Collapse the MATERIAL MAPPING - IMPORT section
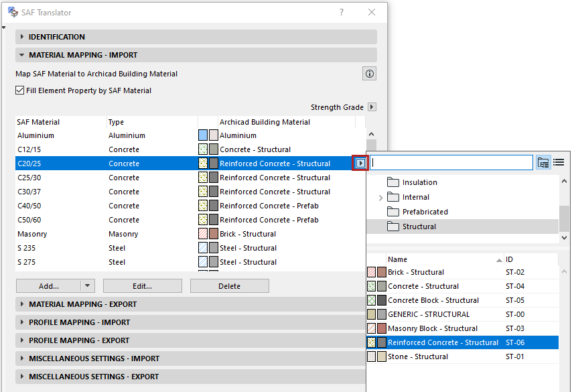Viewport: 572px width, 392px height. click(x=196, y=55)
